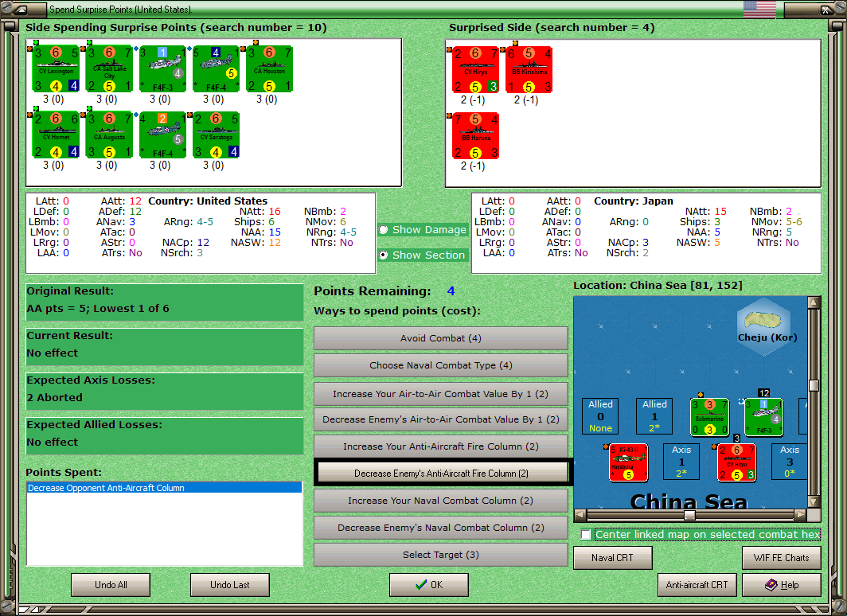Screen dimensions: 847x616
Task: Open the Naval CRT chart
Action: 613,558
